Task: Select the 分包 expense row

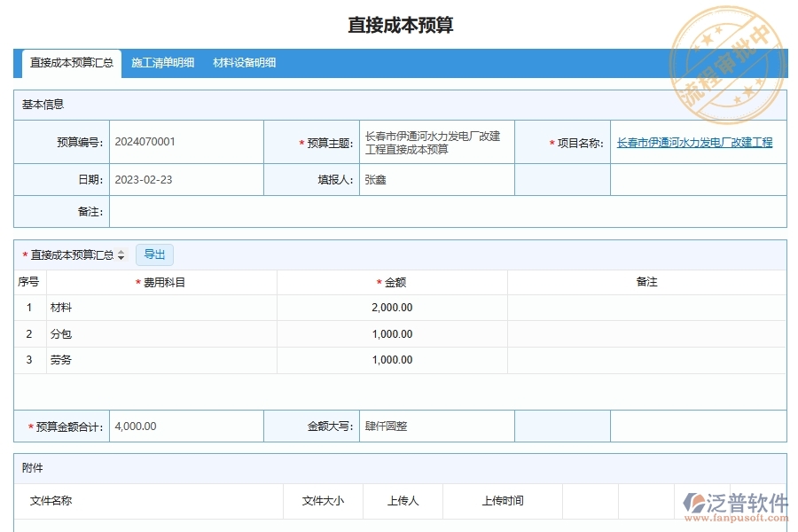Action: click(62, 334)
